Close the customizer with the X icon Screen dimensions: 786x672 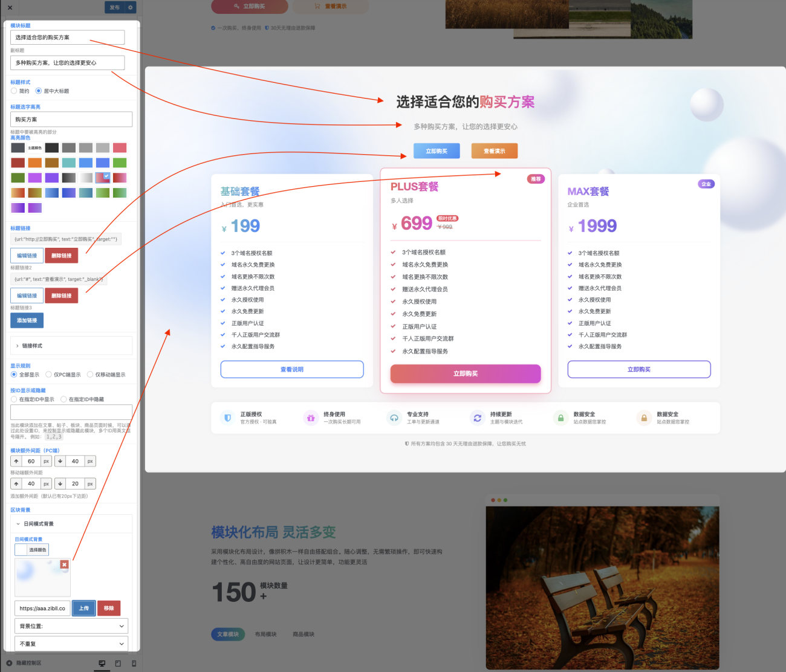(x=10, y=7)
